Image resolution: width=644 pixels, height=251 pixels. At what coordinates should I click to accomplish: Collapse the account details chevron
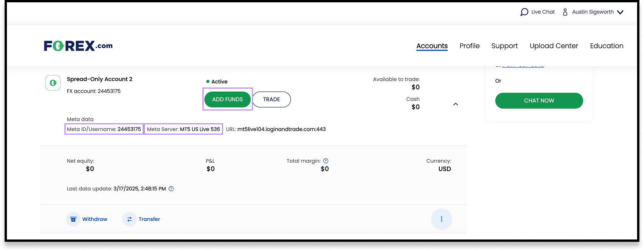coord(455,104)
